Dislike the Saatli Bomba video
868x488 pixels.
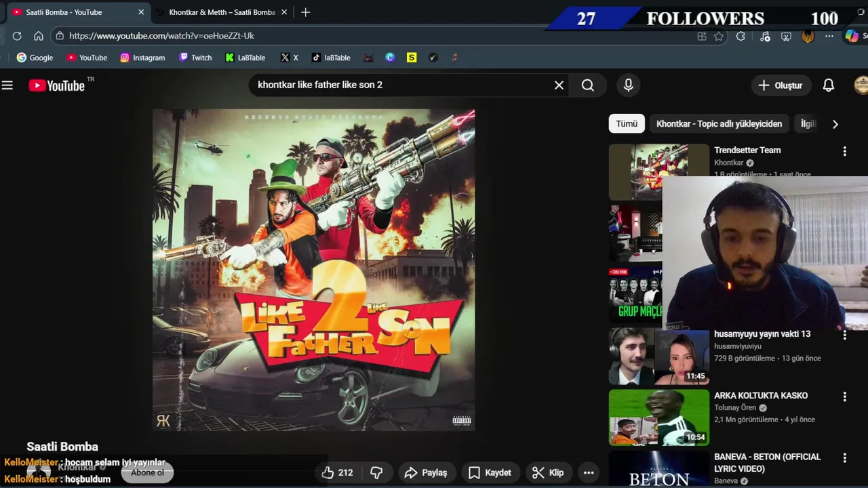(x=376, y=472)
